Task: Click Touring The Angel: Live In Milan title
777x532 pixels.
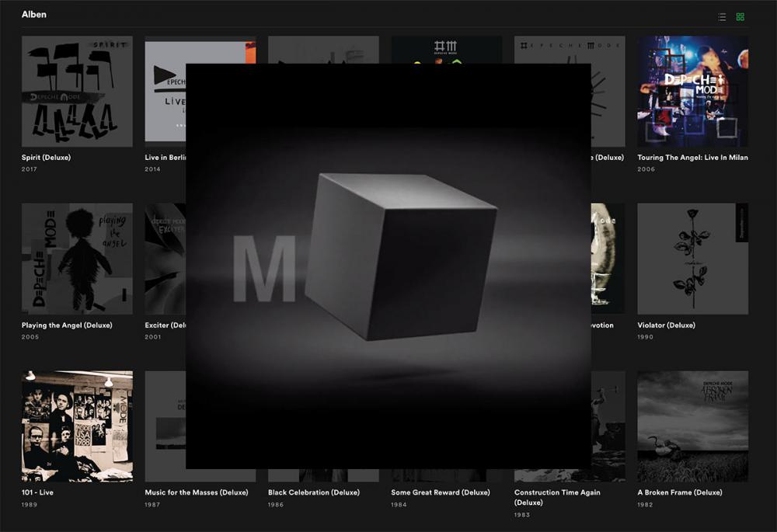Action: point(693,158)
